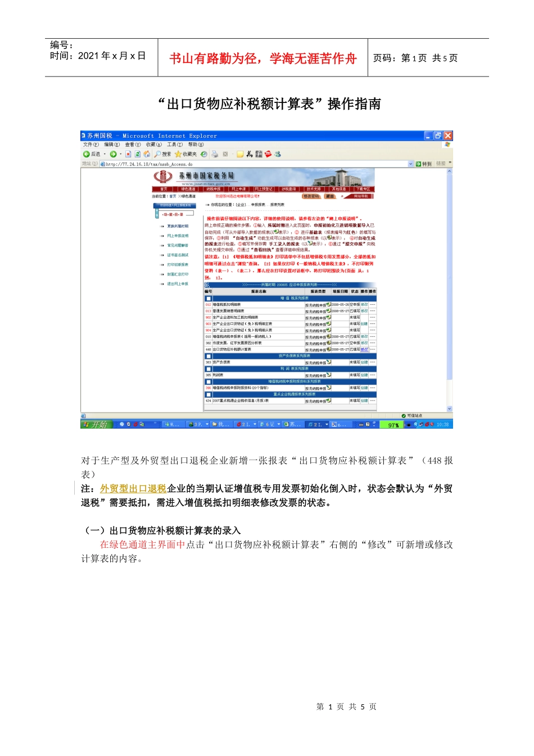This screenshot has height=756, width=534.
Task: Click 创建 for row 383 资产负债表
Action: [364, 362]
